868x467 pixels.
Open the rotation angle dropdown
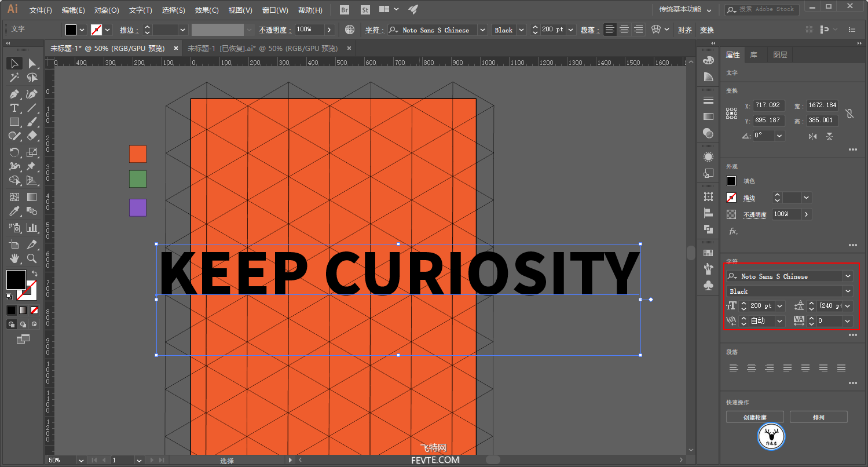click(779, 136)
